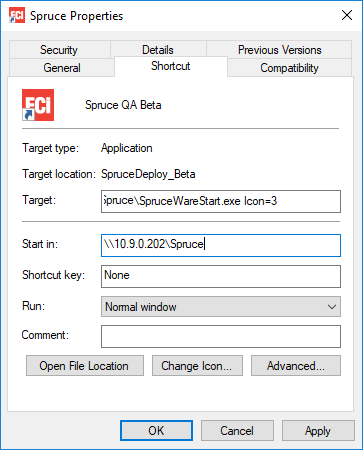
Task: Cancel the properties dialog
Action: pyautogui.click(x=237, y=431)
